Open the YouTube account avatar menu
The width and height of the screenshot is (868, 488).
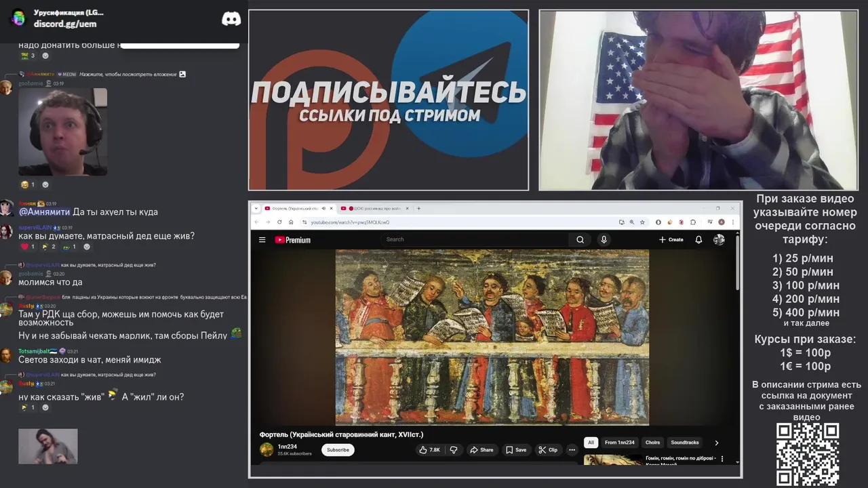click(719, 239)
